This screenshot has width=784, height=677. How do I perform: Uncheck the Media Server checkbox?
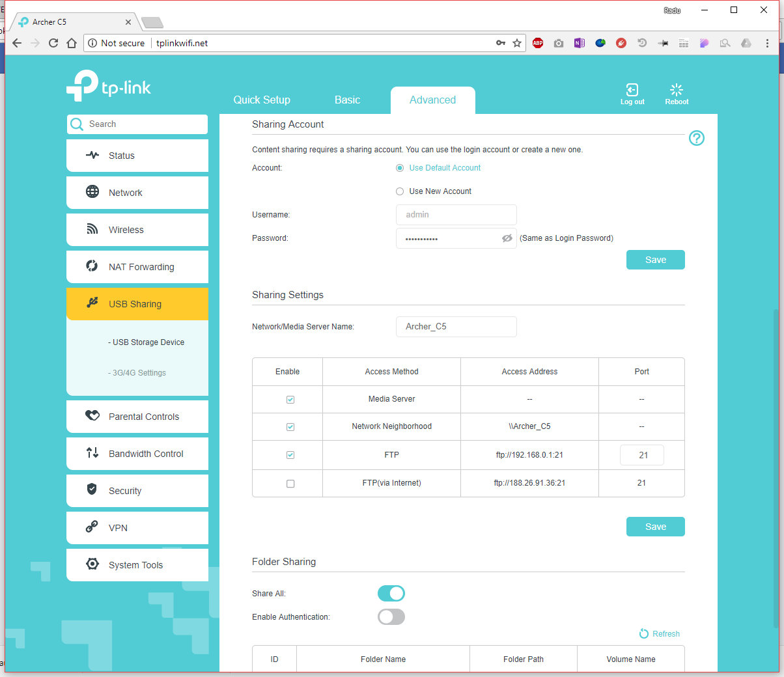coord(290,400)
